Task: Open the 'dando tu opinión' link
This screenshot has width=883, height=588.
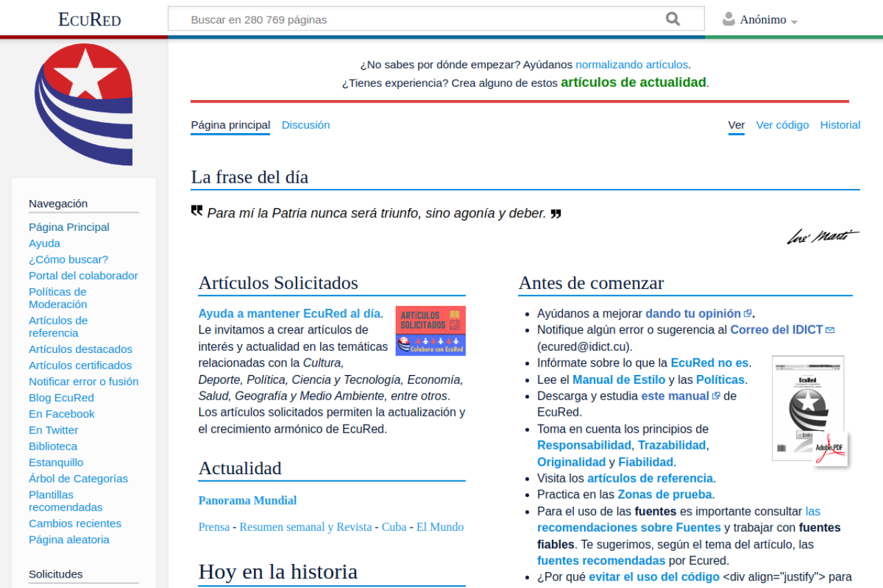Action: click(x=693, y=314)
